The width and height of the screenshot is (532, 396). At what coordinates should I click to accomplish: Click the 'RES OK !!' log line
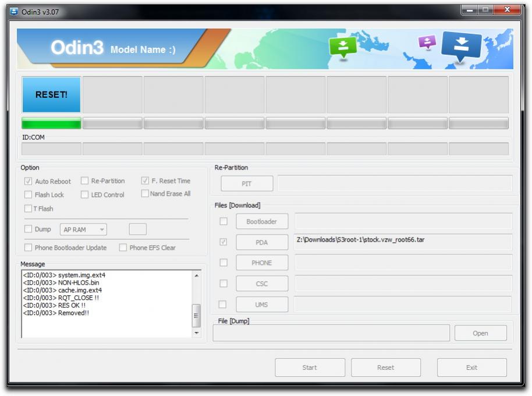coord(54,305)
